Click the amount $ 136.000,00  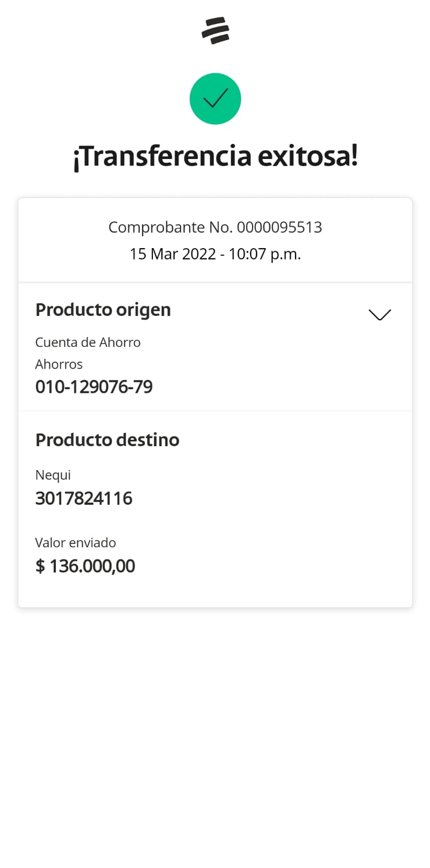[85, 566]
